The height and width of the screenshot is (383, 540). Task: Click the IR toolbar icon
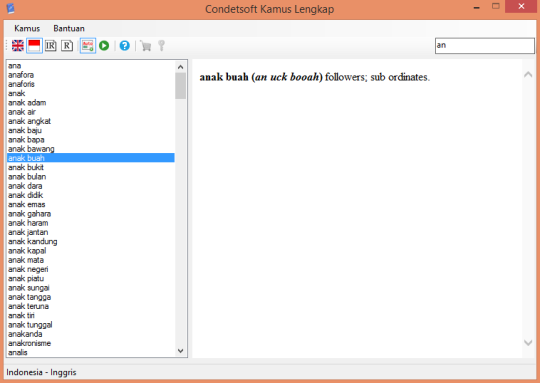[51, 45]
